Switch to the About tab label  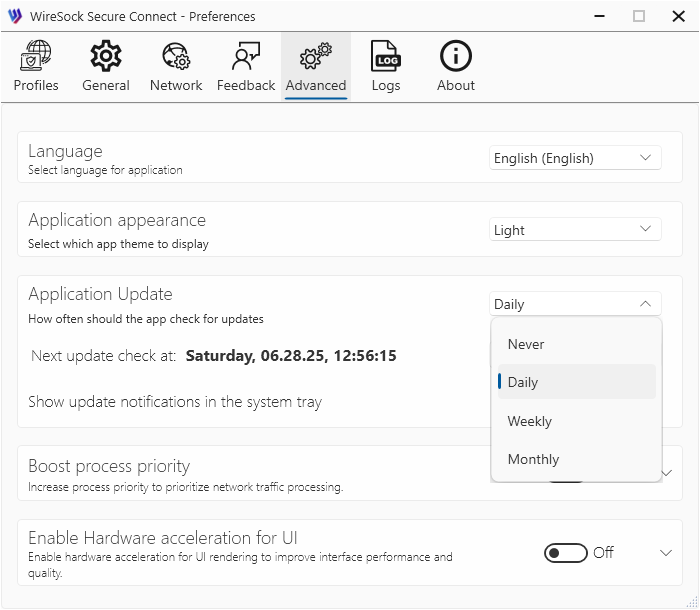click(455, 85)
